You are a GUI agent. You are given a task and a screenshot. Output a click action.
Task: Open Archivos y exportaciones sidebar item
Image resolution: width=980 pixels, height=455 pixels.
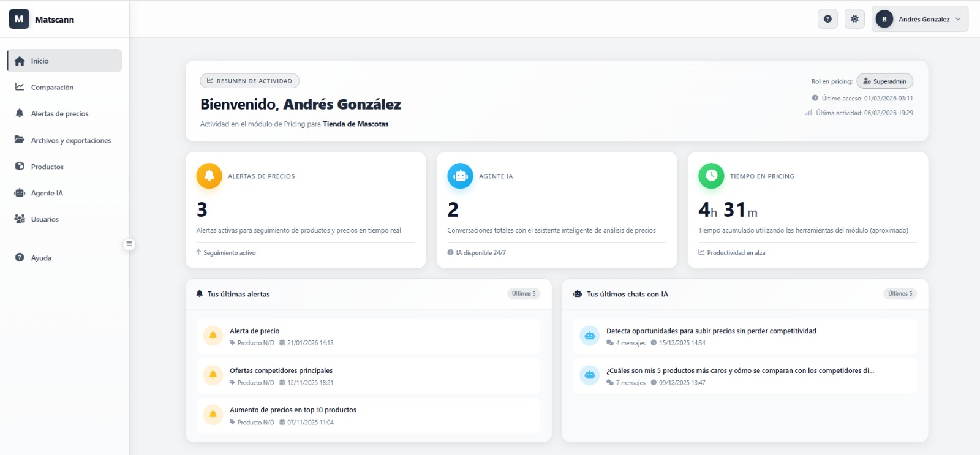(64, 140)
